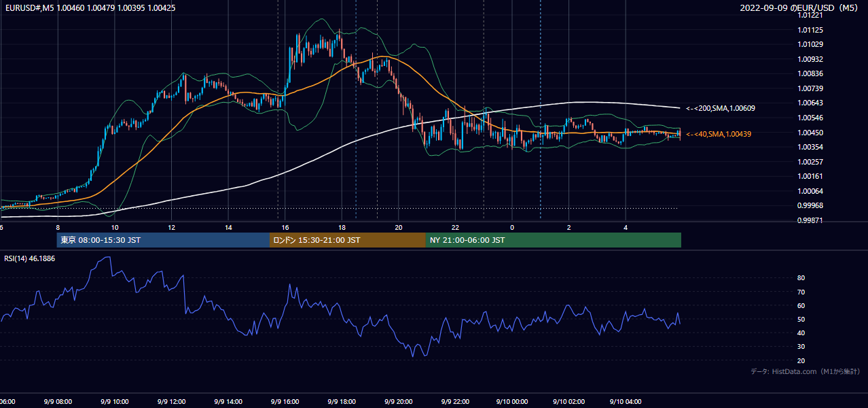Click RSI scale value 30

tap(801, 347)
